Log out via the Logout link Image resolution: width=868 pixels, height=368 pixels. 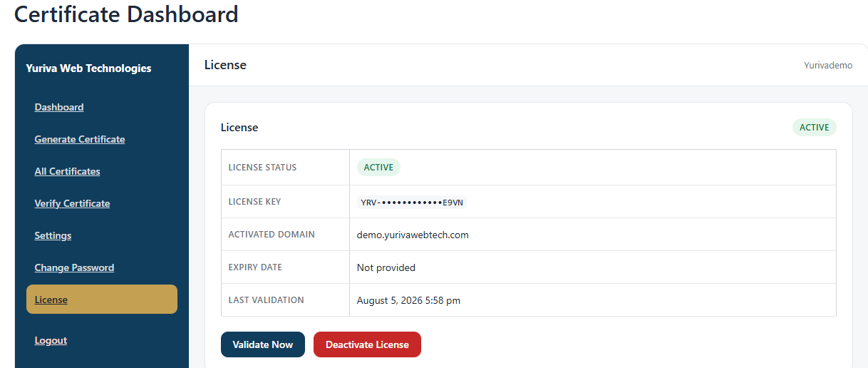[x=51, y=340]
